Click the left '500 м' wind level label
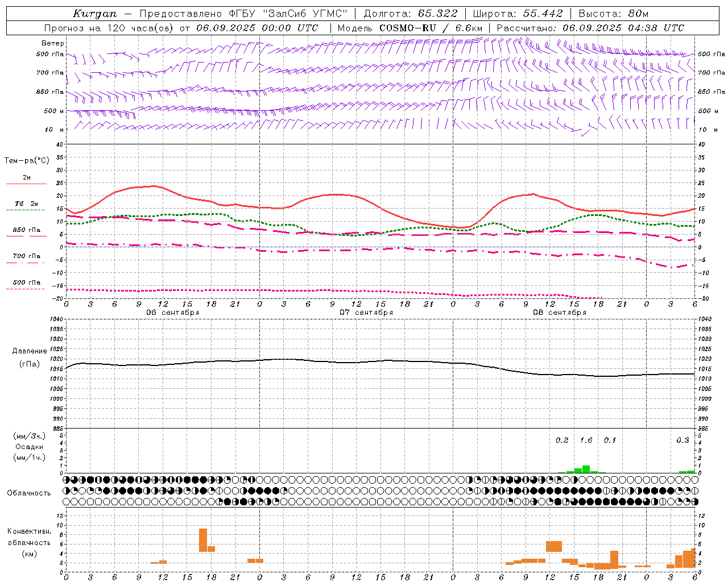The height and width of the screenshot is (582, 728). click(54, 111)
